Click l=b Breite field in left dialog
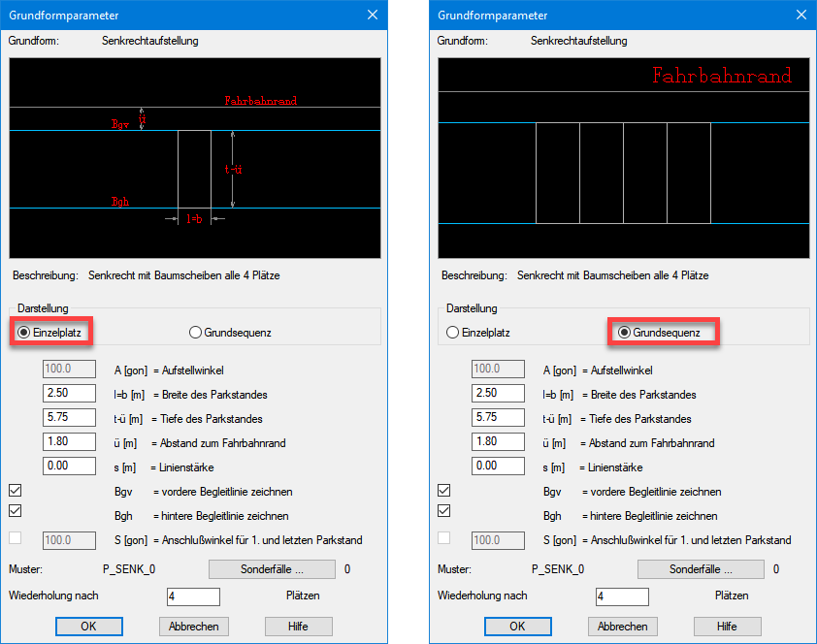817x644 pixels. click(69, 393)
